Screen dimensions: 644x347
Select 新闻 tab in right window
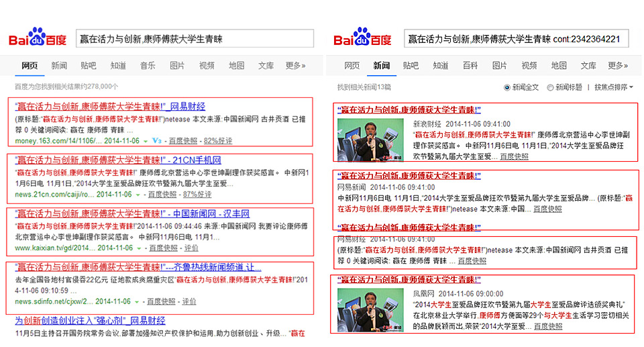pyautogui.click(x=382, y=65)
